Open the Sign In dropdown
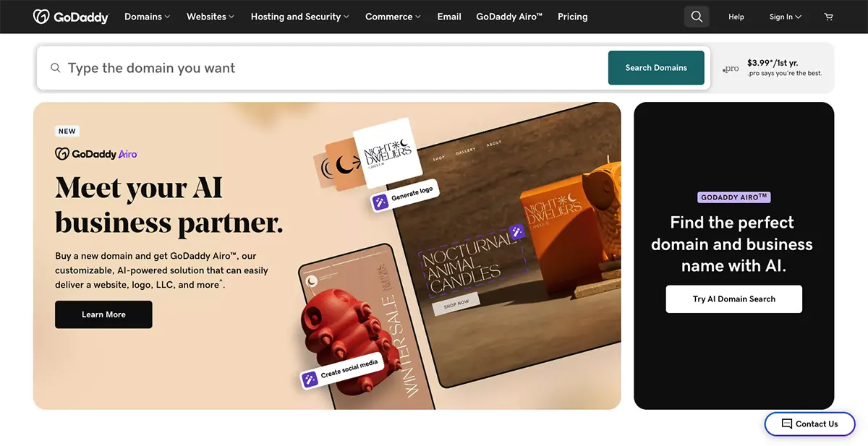The height and width of the screenshot is (446, 868). [x=786, y=17]
